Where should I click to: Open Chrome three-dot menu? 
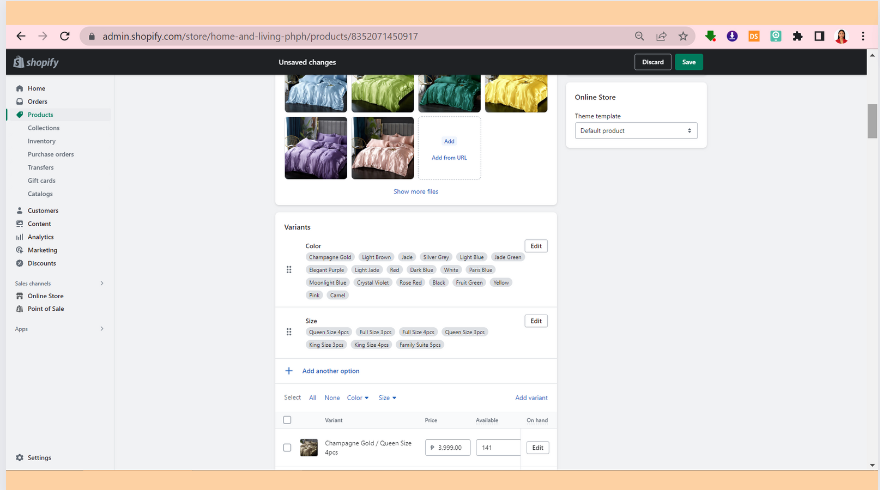(x=863, y=36)
